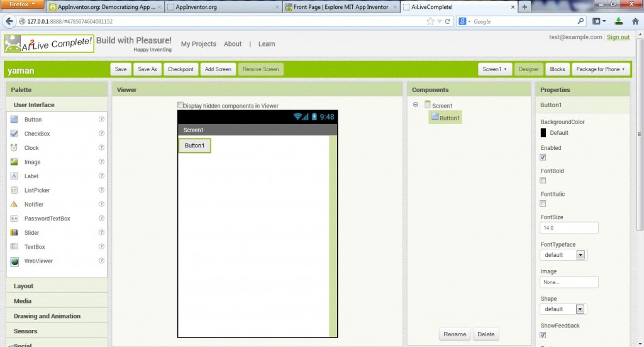
Task: Expand the Media palette section
Action: click(x=57, y=301)
